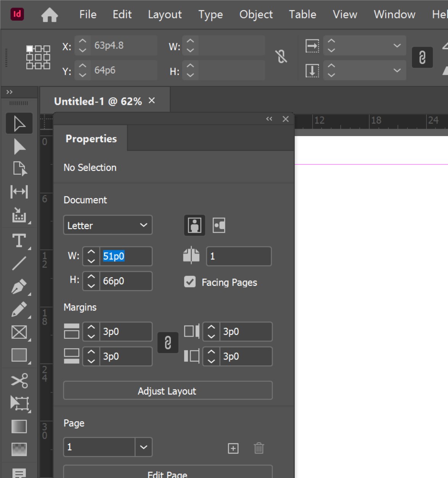
Task: Collapse the Properties panel with double chevron
Action: pos(269,119)
